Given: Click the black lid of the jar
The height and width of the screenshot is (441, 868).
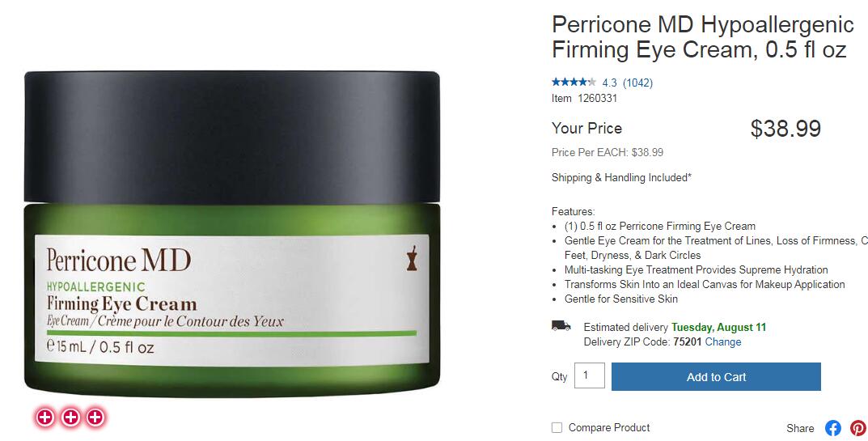Looking at the screenshot, I should pyautogui.click(x=232, y=138).
